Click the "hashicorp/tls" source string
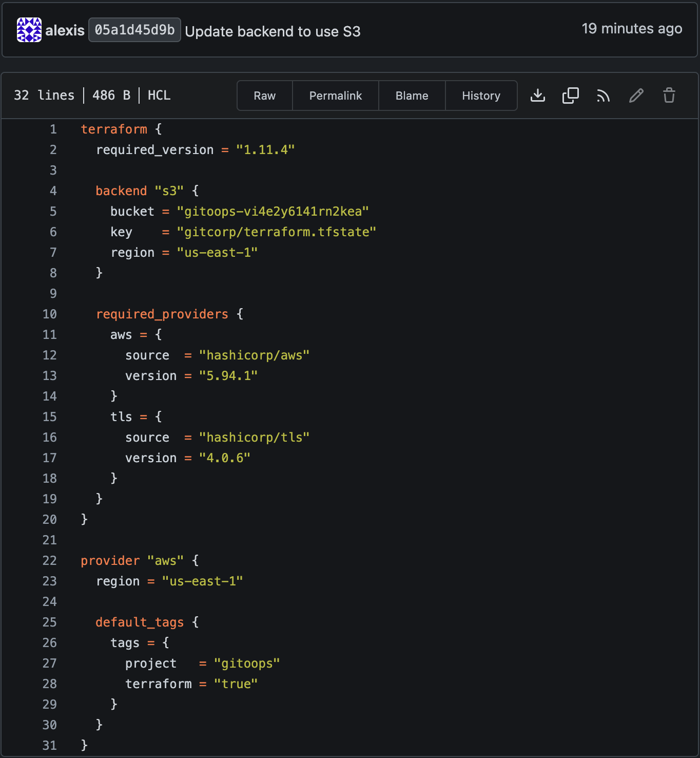Image resolution: width=700 pixels, height=758 pixels. pyautogui.click(x=255, y=438)
